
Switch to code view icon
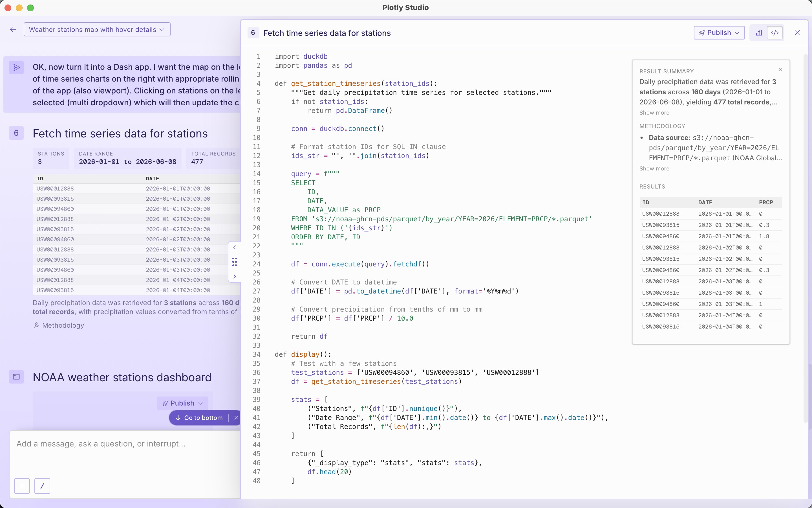(775, 32)
